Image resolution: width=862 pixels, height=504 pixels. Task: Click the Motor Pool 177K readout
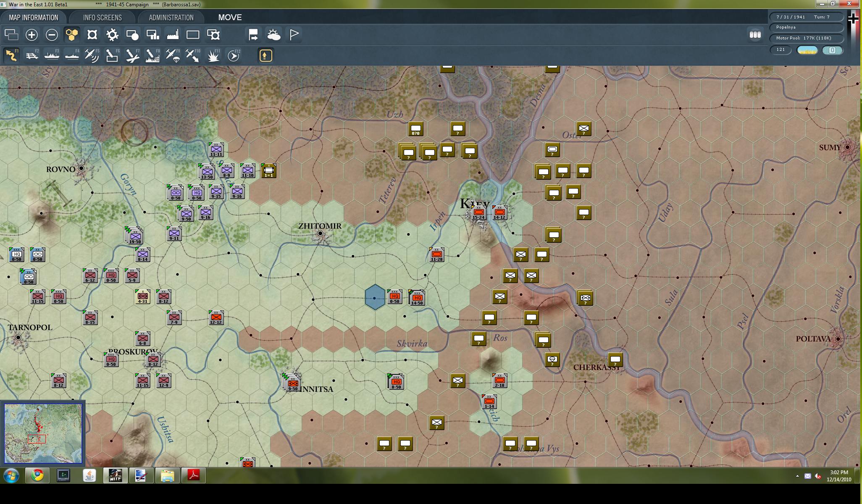point(807,38)
